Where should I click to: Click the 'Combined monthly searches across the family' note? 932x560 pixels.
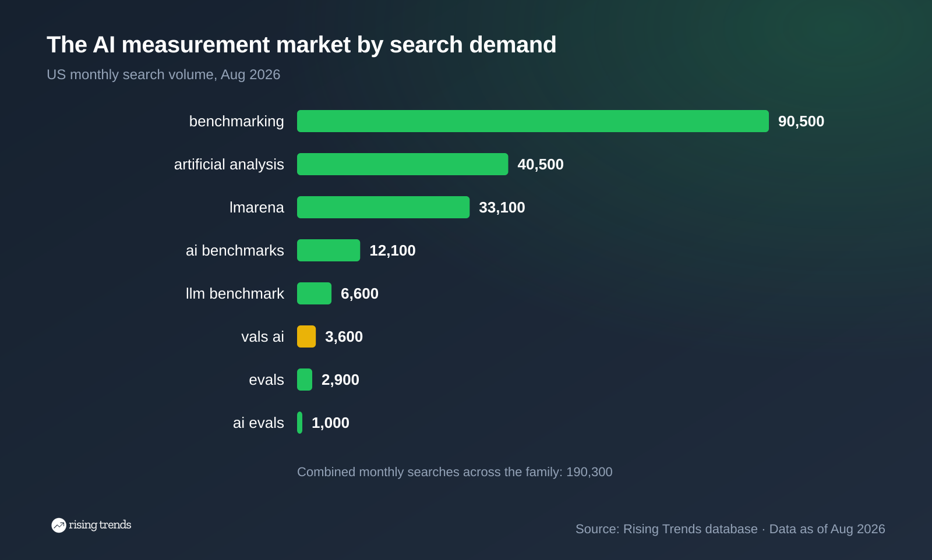tap(454, 472)
